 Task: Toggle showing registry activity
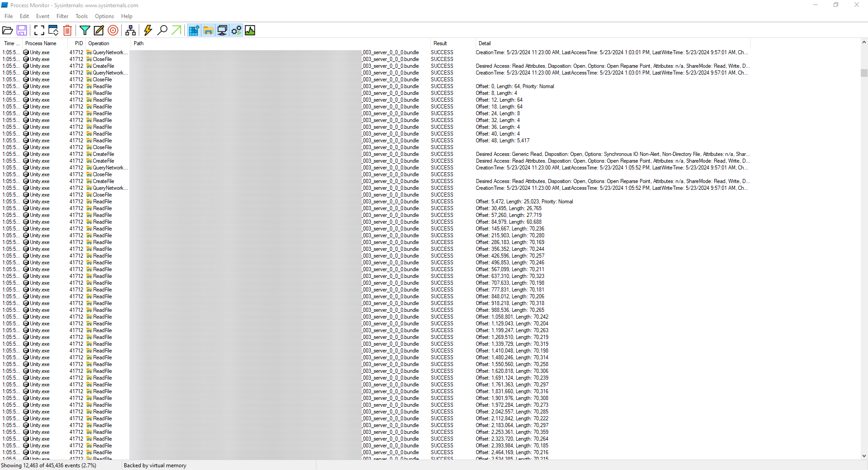(193, 30)
